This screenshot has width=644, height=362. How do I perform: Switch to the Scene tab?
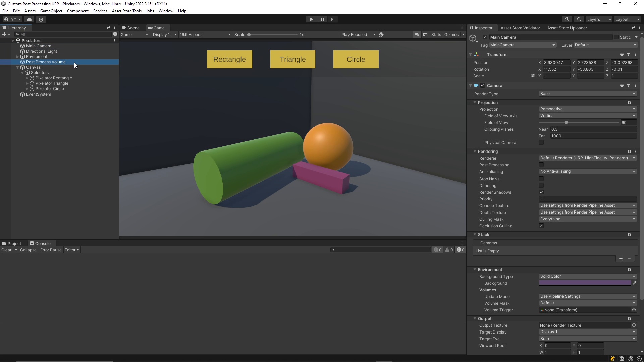click(x=131, y=28)
